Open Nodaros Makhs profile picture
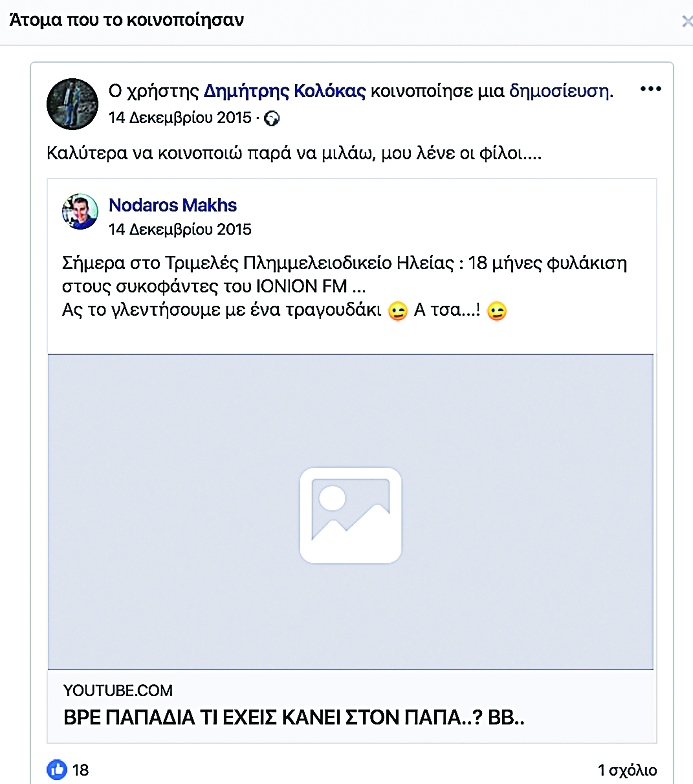The width and height of the screenshot is (693, 784). click(80, 211)
